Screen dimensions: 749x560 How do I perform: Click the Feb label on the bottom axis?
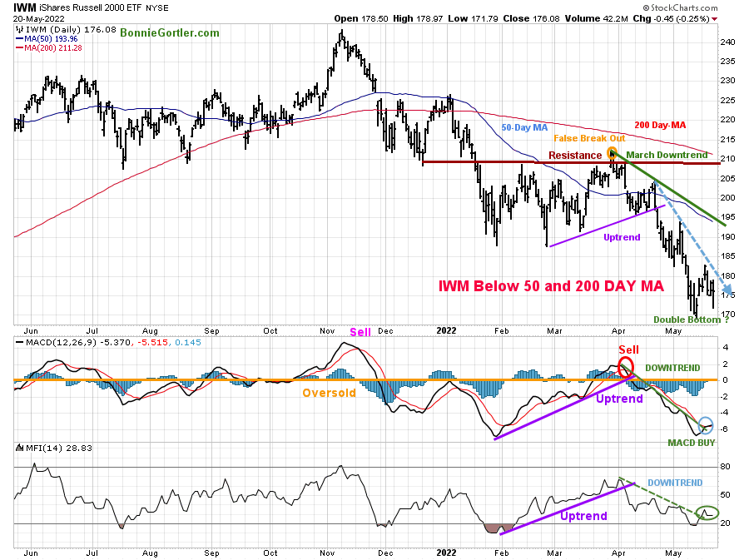point(502,553)
